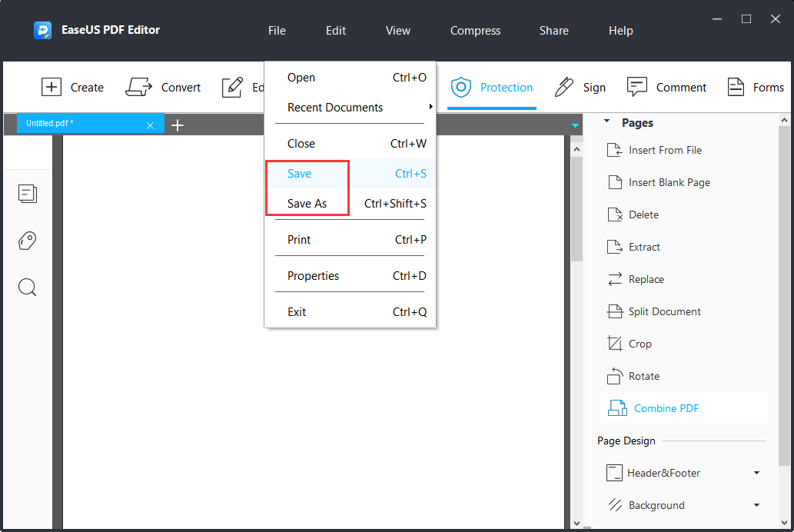Click the document scrollbar down arrow
The width and height of the screenshot is (794, 532).
(x=576, y=523)
